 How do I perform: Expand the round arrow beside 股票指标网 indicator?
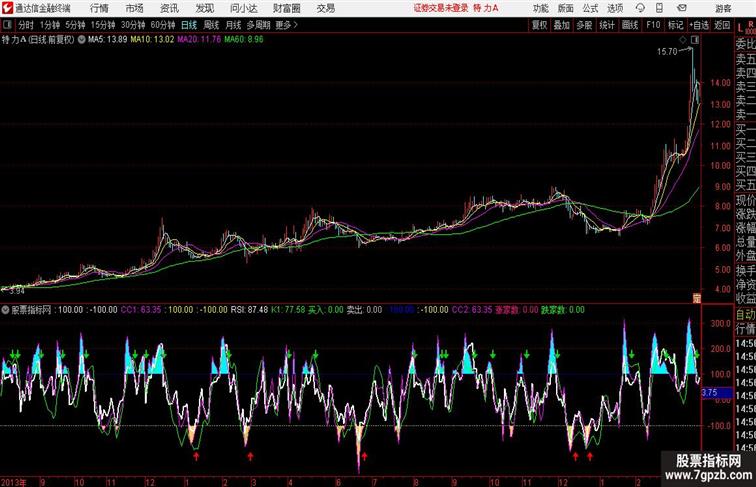(x=5, y=310)
